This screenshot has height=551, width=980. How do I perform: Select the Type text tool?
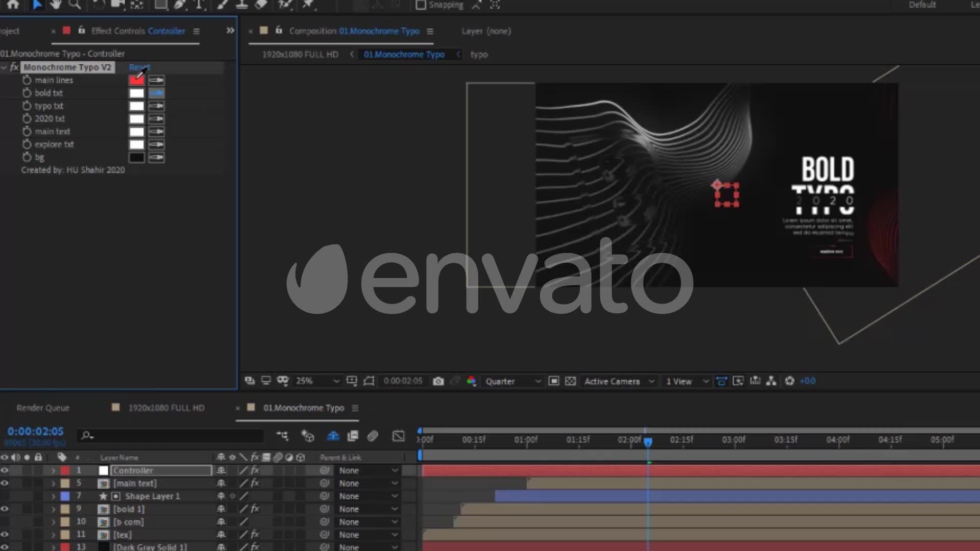point(200,5)
